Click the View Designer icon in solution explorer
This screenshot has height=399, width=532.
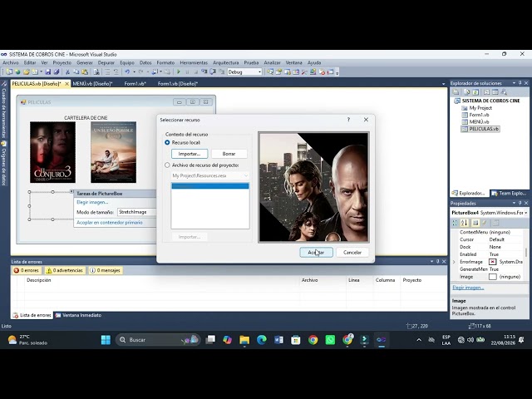[495, 92]
